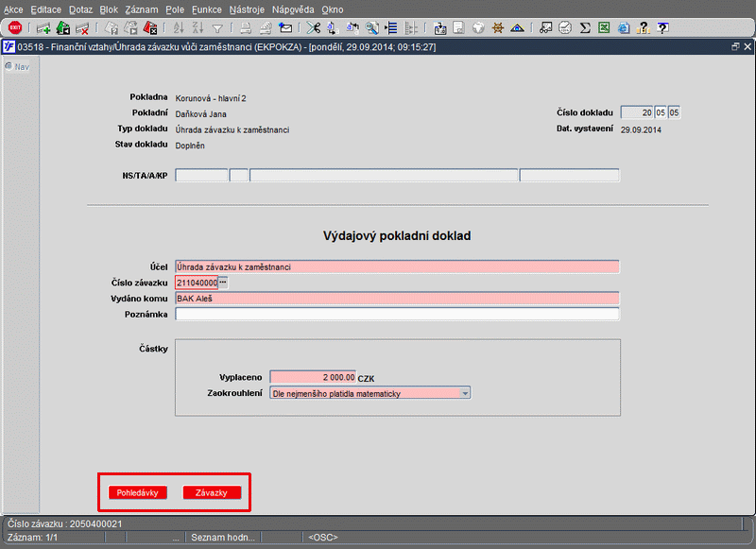The image size is (756, 549).
Task: Open the Nástroje menu
Action: point(247,9)
